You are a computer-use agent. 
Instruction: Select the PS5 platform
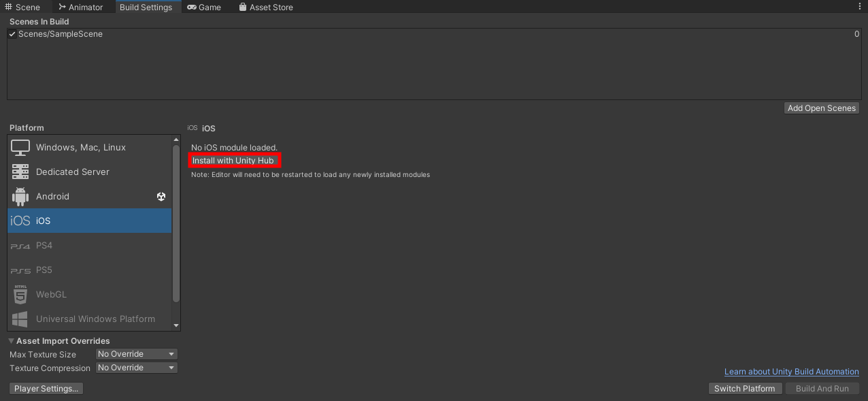89,270
